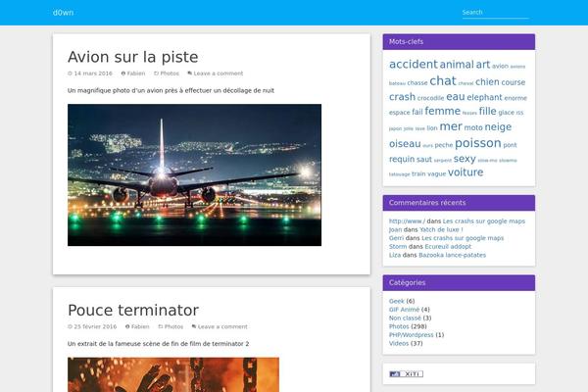Select the train tag
588x392 pixels.
tap(418, 173)
